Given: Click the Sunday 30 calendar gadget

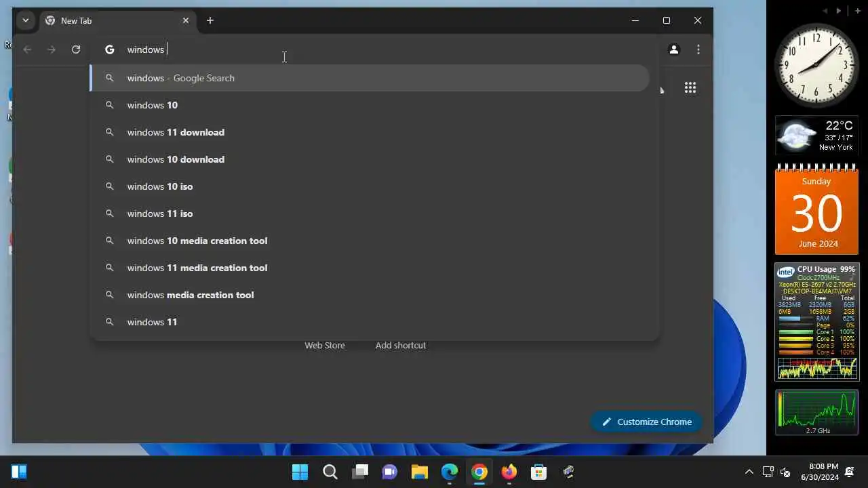Looking at the screenshot, I should (x=816, y=209).
